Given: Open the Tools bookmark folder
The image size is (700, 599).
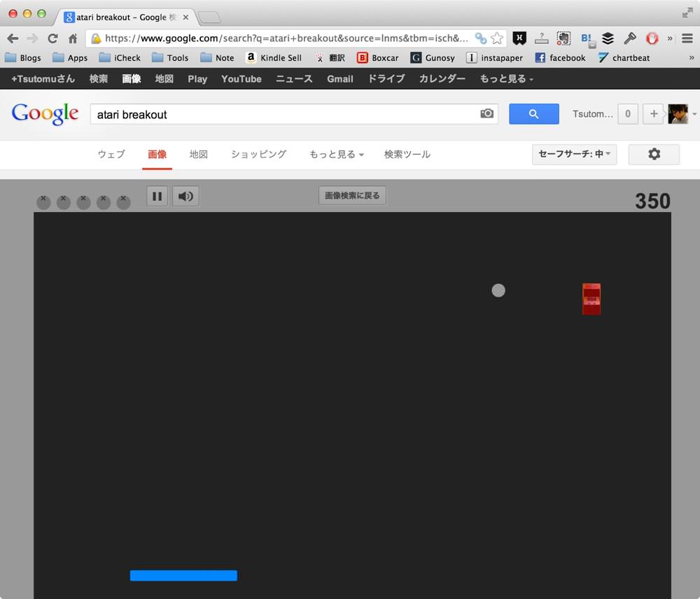Looking at the screenshot, I should tap(170, 57).
